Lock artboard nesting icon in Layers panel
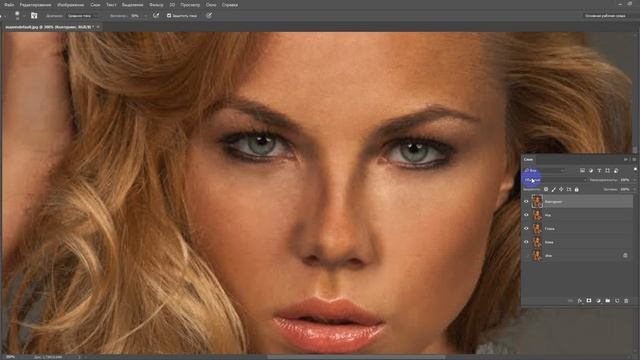 [569, 189]
